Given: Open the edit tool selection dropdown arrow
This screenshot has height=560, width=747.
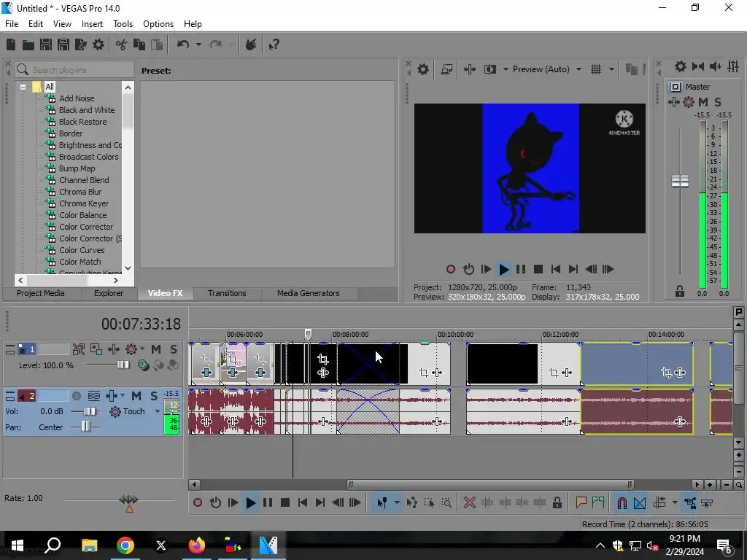Looking at the screenshot, I should tap(397, 503).
